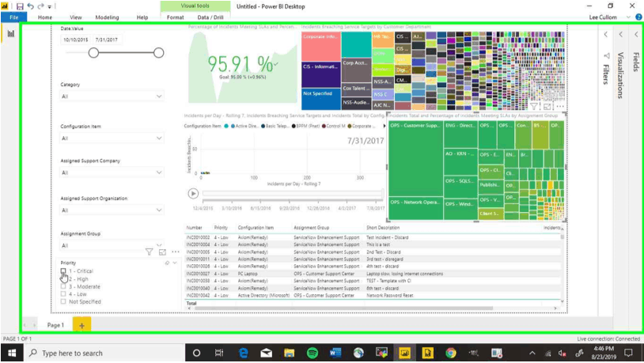Open the Data / Drill tab
The height and width of the screenshot is (363, 644).
pyautogui.click(x=210, y=17)
